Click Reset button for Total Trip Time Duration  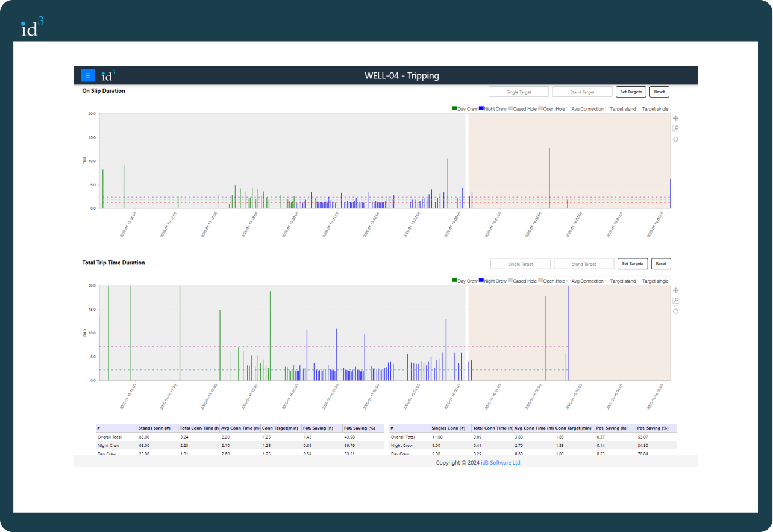click(661, 264)
